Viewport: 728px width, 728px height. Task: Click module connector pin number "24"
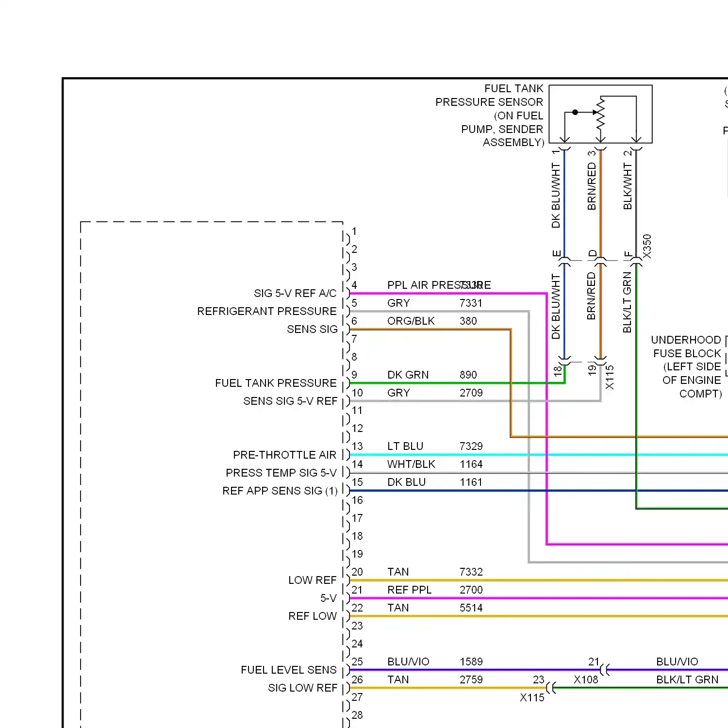(x=357, y=644)
